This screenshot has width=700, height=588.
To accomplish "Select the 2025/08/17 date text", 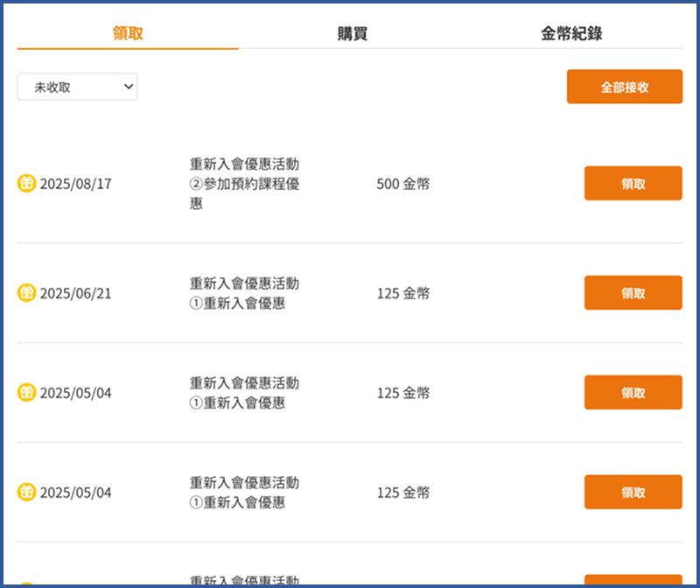I will (76, 185).
